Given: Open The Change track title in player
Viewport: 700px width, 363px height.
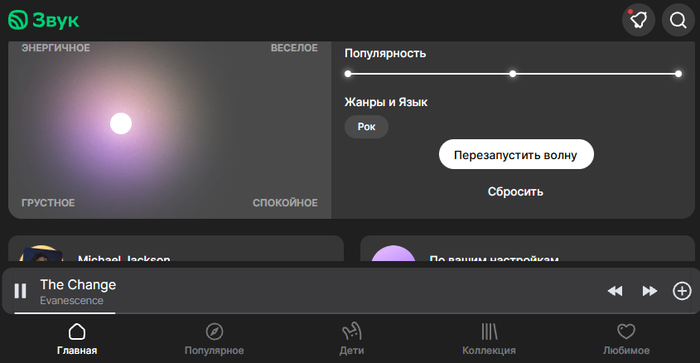Looking at the screenshot, I should (x=78, y=284).
